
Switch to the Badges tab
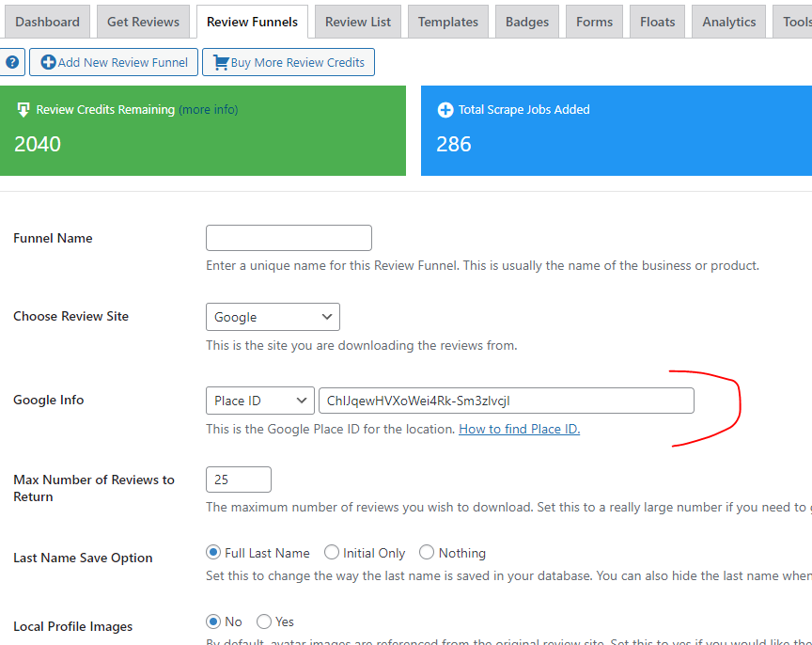[x=527, y=22]
